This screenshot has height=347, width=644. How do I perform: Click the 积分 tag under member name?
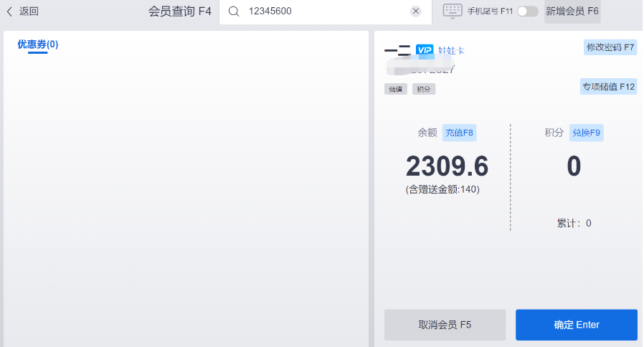[x=423, y=89]
